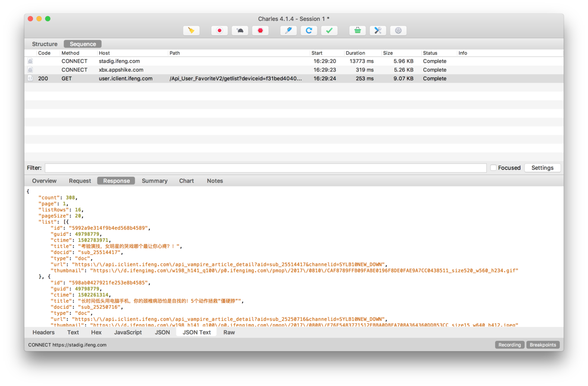This screenshot has height=386, width=588.
Task: Open the Chart tab
Action: click(x=186, y=181)
